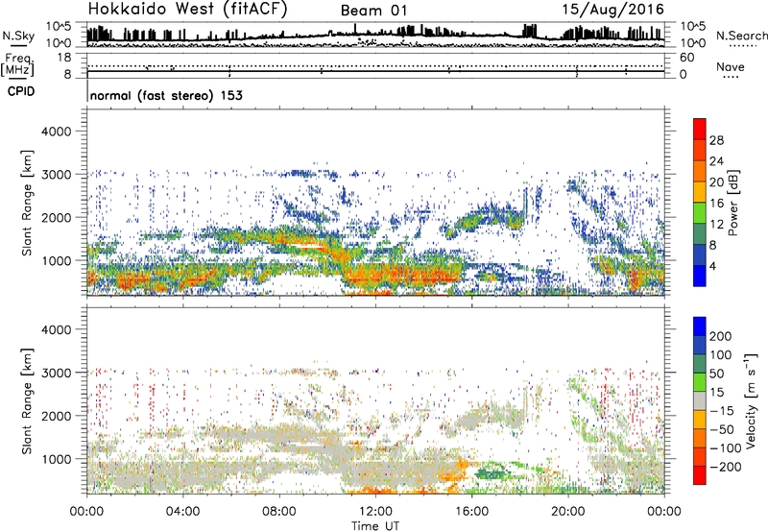Click the "16" value on the power colorbar
768x532 pixels.
click(x=716, y=204)
